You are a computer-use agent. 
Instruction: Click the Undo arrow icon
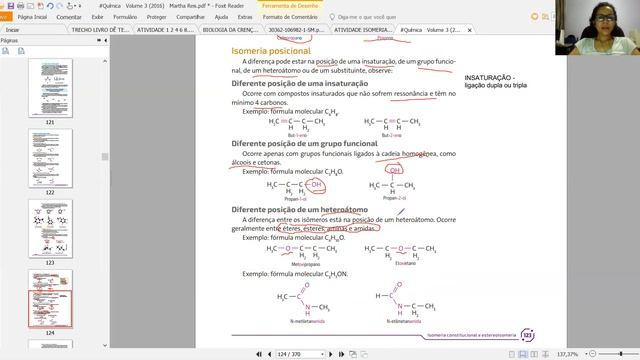[50, 6]
